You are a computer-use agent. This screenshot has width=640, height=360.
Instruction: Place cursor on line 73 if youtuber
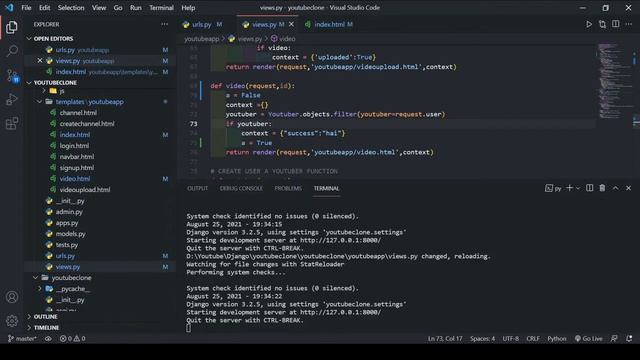[x=248, y=124]
